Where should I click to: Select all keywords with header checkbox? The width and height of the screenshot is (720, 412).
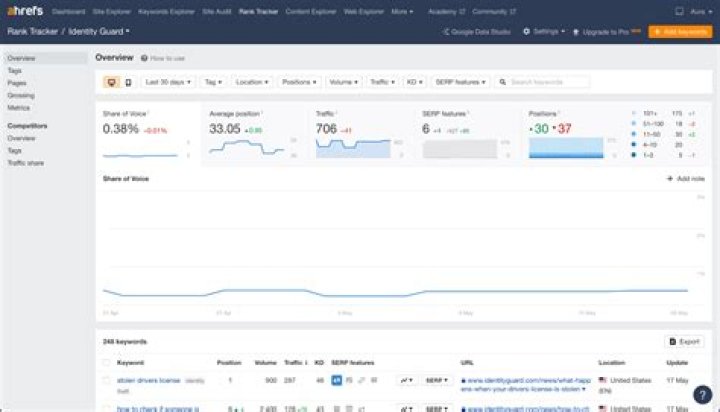point(108,362)
